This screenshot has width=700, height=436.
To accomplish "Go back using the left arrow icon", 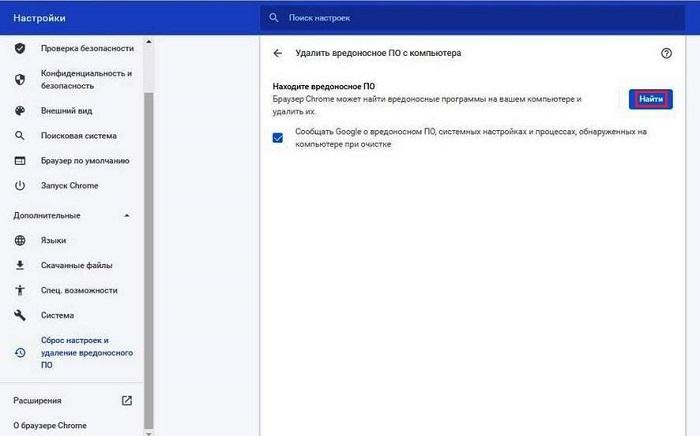I will (x=278, y=53).
